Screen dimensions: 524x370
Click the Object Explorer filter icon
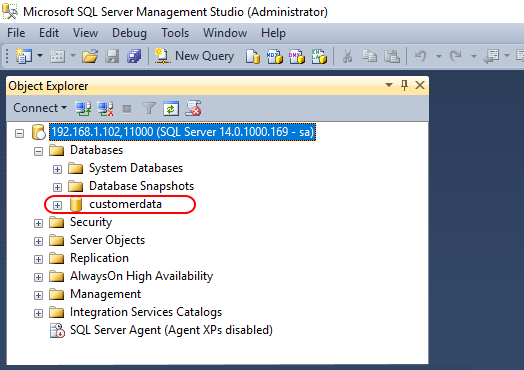(x=149, y=109)
